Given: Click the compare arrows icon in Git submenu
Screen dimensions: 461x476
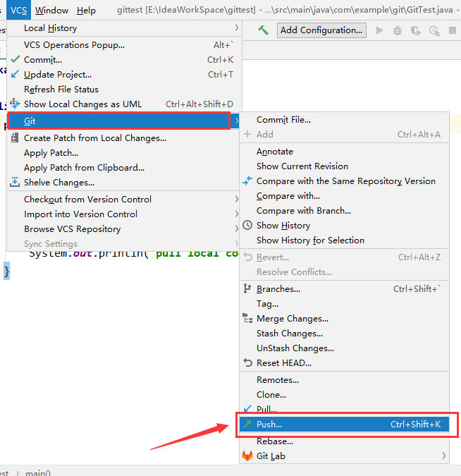Looking at the screenshot, I should 247,181.
